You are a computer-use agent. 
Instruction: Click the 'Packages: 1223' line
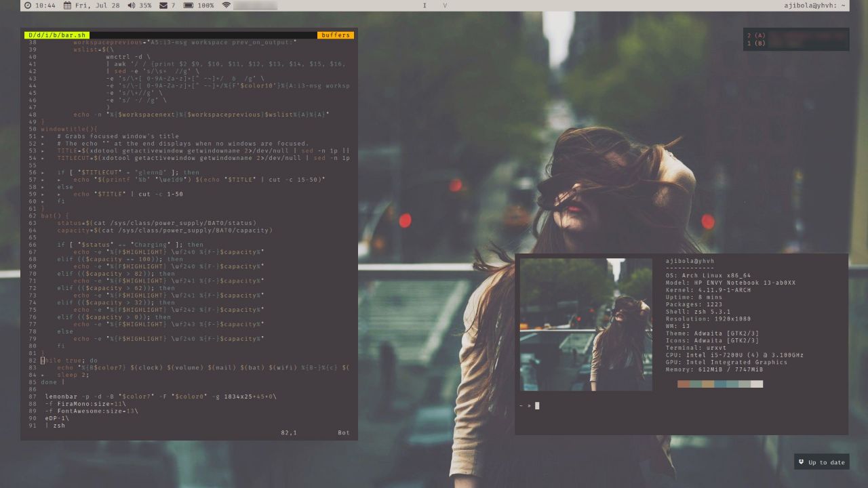pos(694,304)
